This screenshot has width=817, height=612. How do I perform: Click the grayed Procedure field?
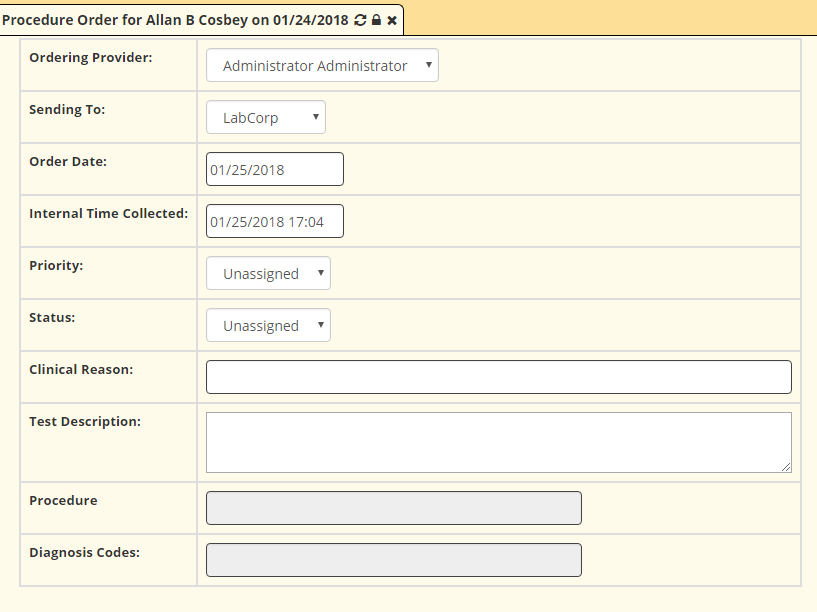[x=393, y=508]
